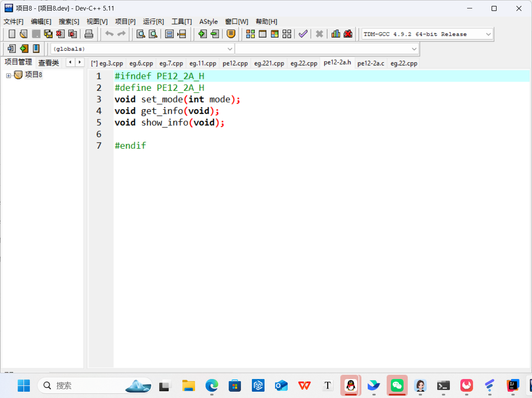
Task: Click the Project options icon
Action: tap(231, 34)
